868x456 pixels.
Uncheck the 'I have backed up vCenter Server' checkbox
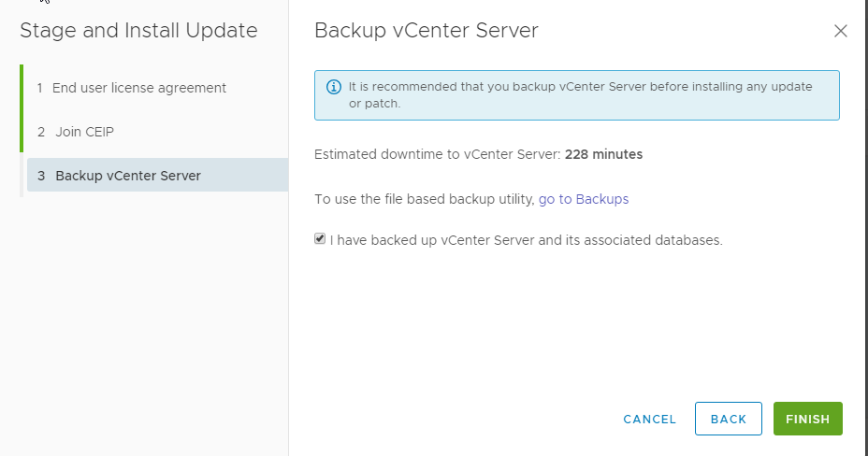[x=320, y=239]
